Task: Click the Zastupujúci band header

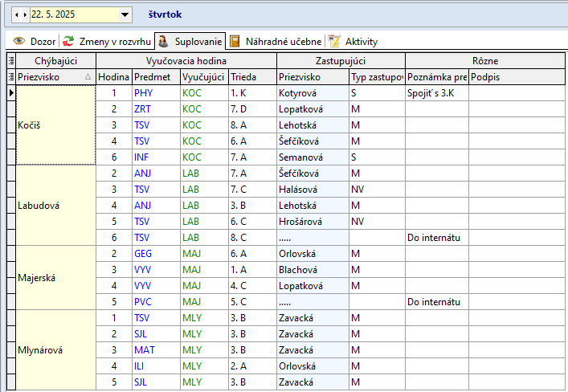Action: click(341, 61)
